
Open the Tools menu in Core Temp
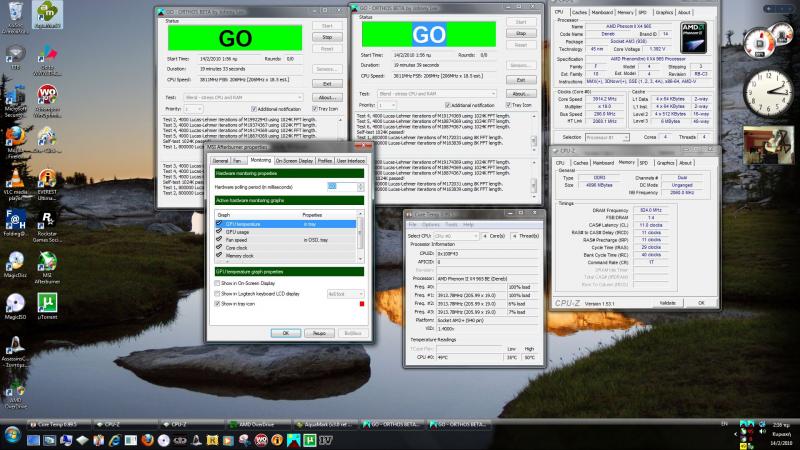[x=451, y=224]
